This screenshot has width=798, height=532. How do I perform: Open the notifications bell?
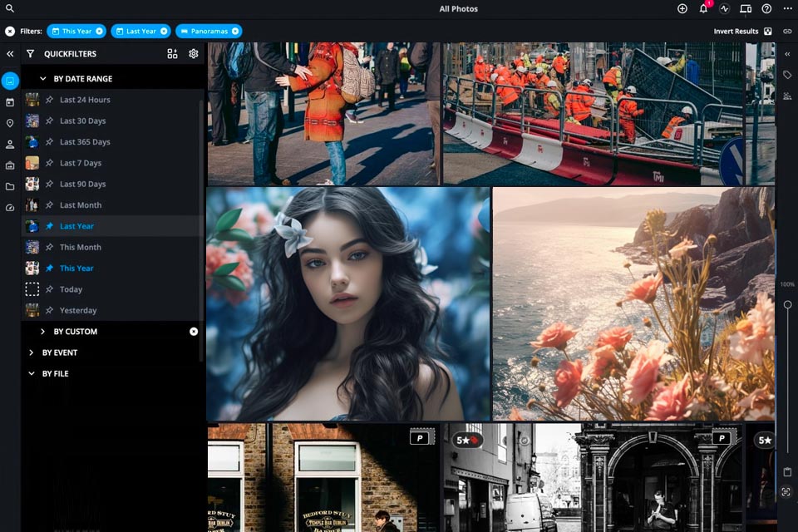pyautogui.click(x=703, y=8)
